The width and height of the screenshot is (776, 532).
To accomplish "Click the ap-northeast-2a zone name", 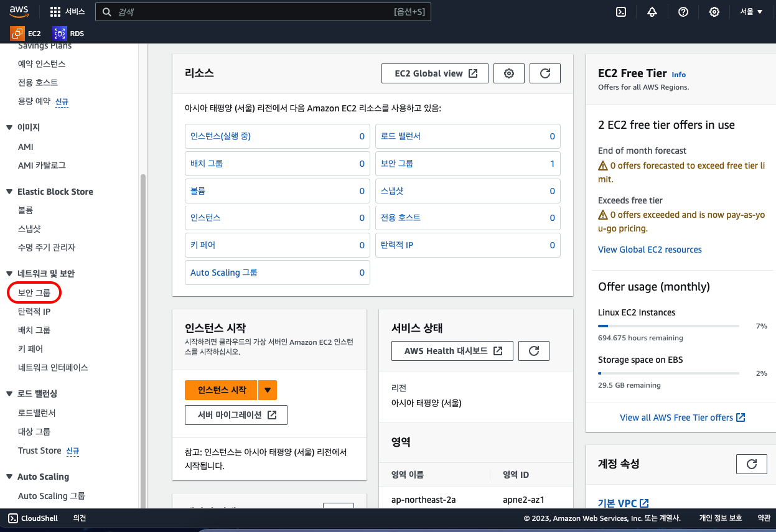I will [424, 500].
